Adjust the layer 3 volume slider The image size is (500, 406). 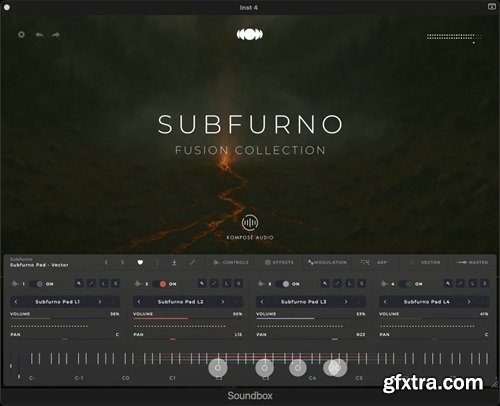[311, 319]
